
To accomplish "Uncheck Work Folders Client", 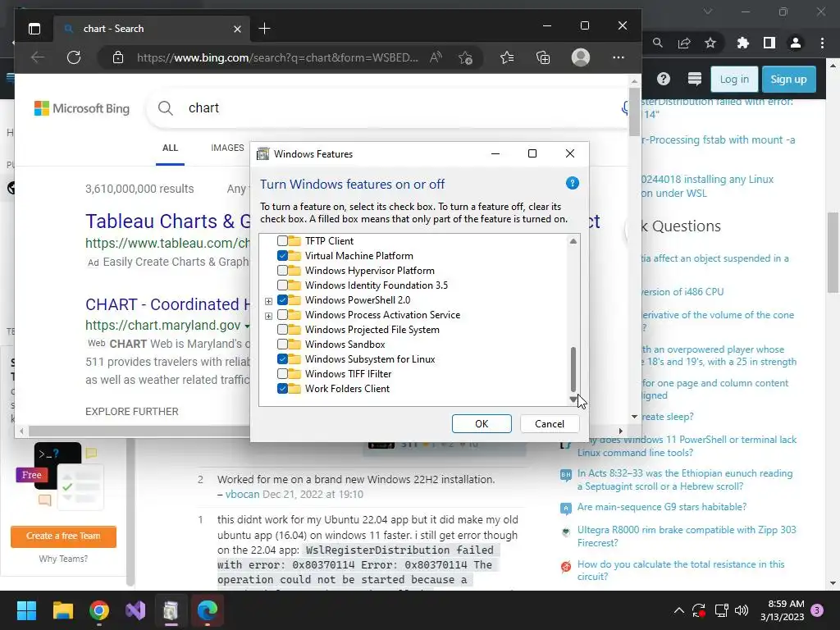I will [282, 388].
